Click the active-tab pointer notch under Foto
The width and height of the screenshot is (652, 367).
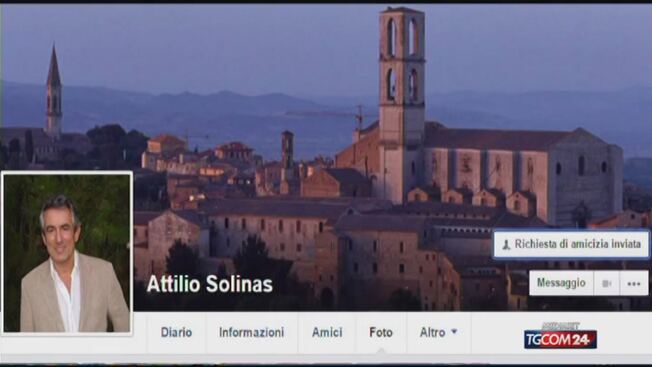coord(381,352)
